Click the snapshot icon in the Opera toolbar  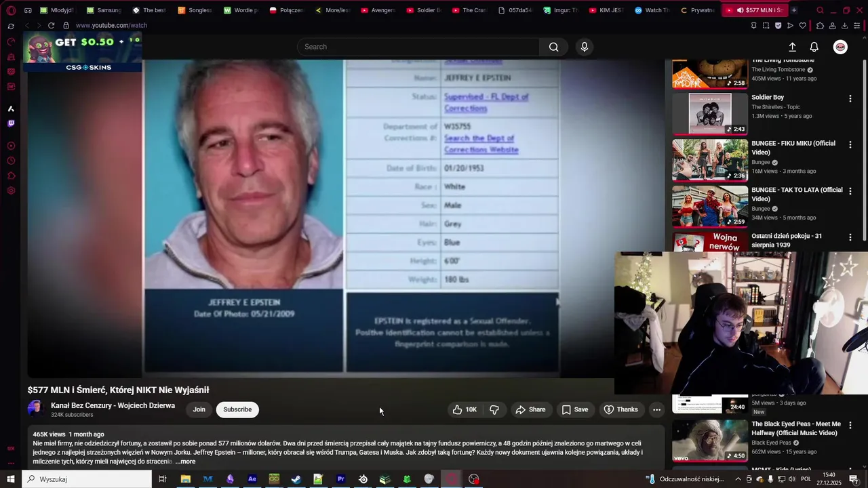click(766, 26)
